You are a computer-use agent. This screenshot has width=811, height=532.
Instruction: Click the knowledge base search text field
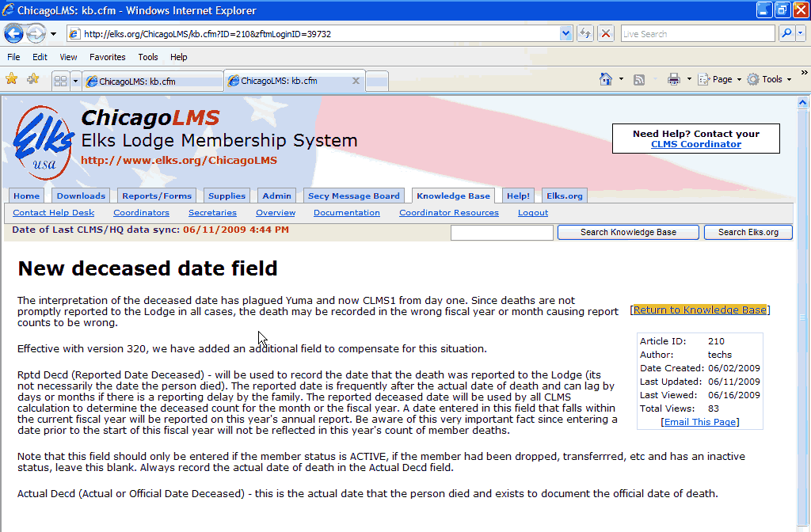501,233
